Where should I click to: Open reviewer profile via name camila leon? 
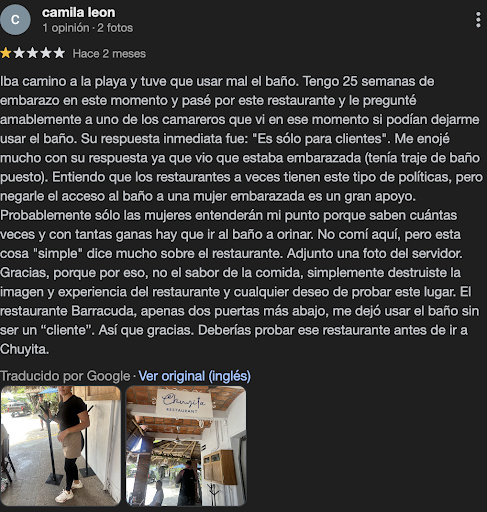click(79, 13)
